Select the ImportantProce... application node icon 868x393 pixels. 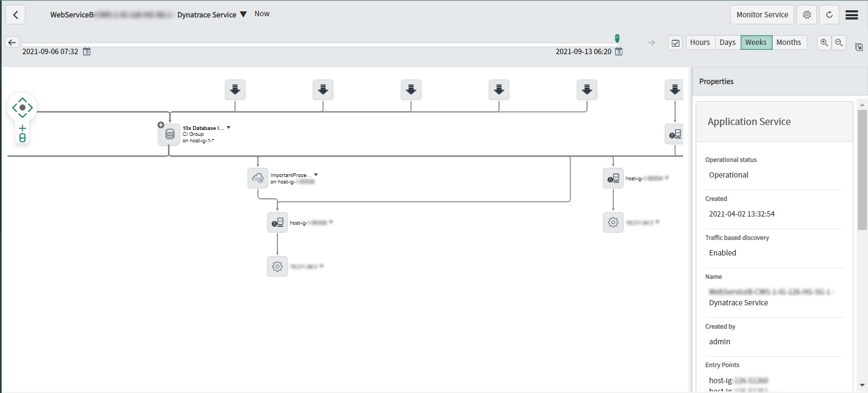coord(258,178)
